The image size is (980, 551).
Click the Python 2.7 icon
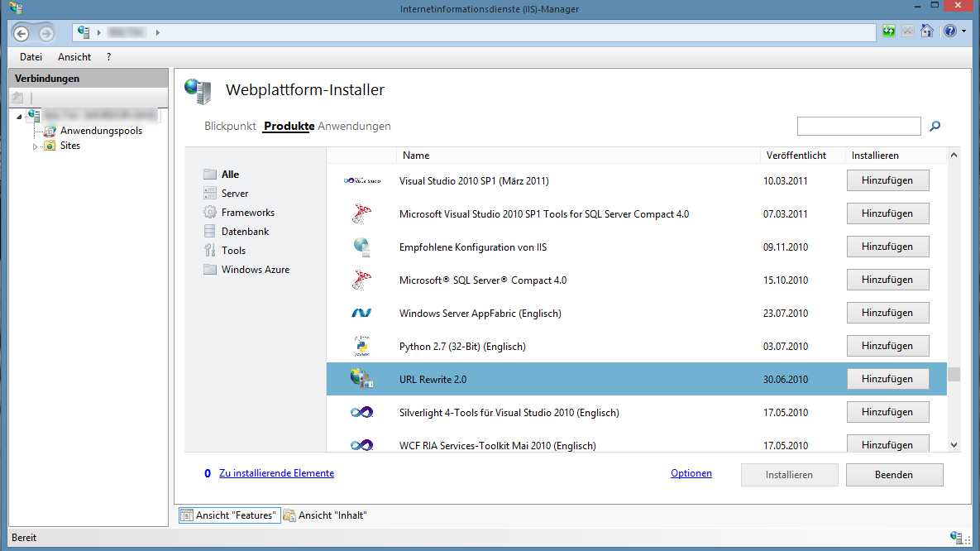(x=361, y=346)
